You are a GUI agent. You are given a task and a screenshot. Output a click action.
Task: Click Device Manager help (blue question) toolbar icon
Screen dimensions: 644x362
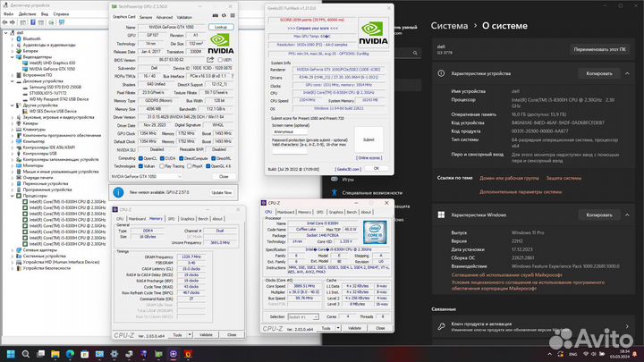33,22
